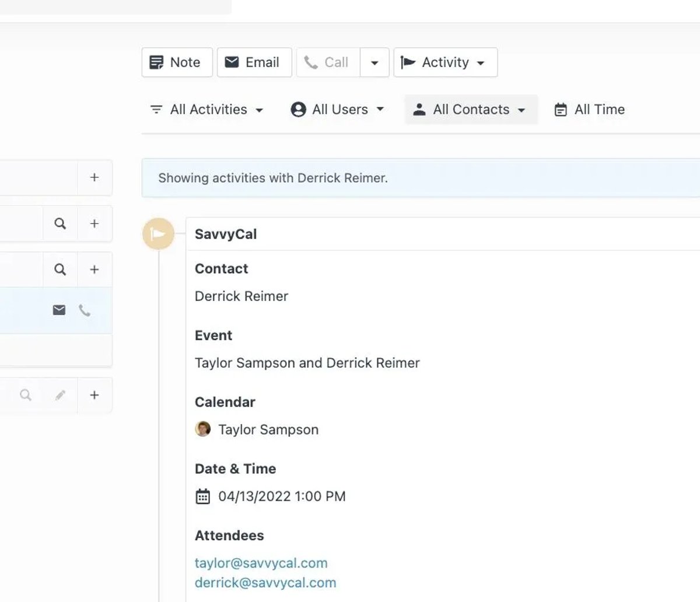
Task: Click the user circle icon beside All Users
Action: (x=298, y=110)
